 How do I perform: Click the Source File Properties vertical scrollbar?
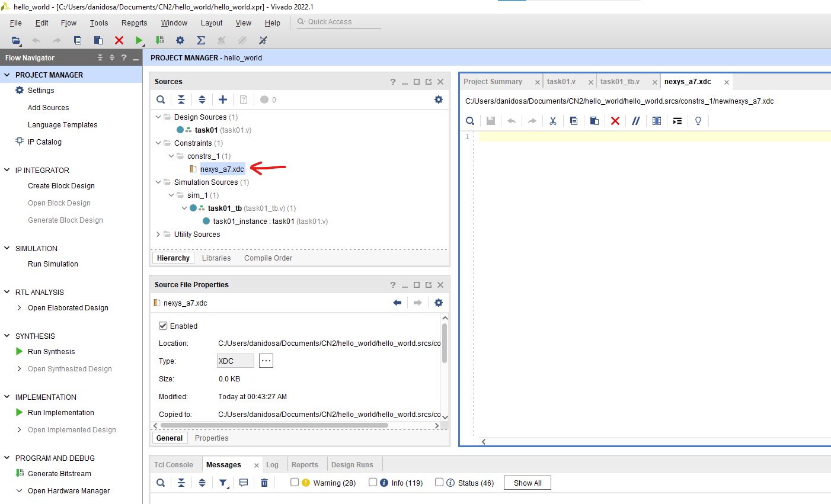point(445,344)
